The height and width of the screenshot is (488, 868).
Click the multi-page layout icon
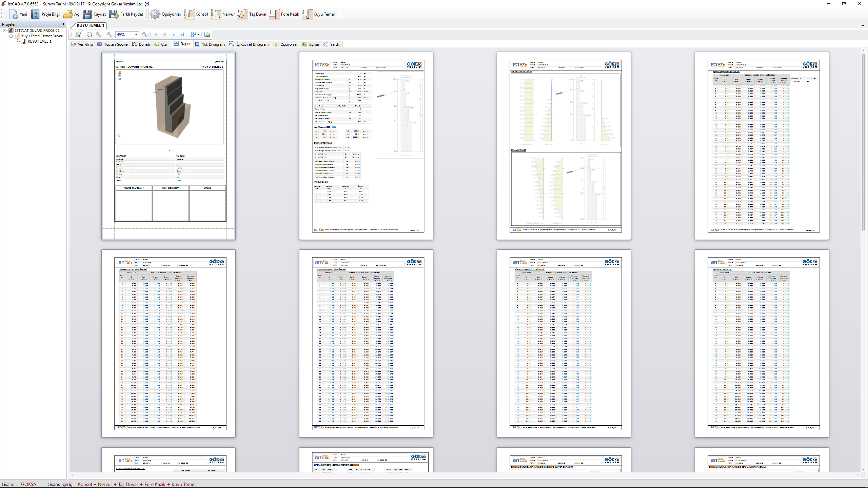click(193, 35)
